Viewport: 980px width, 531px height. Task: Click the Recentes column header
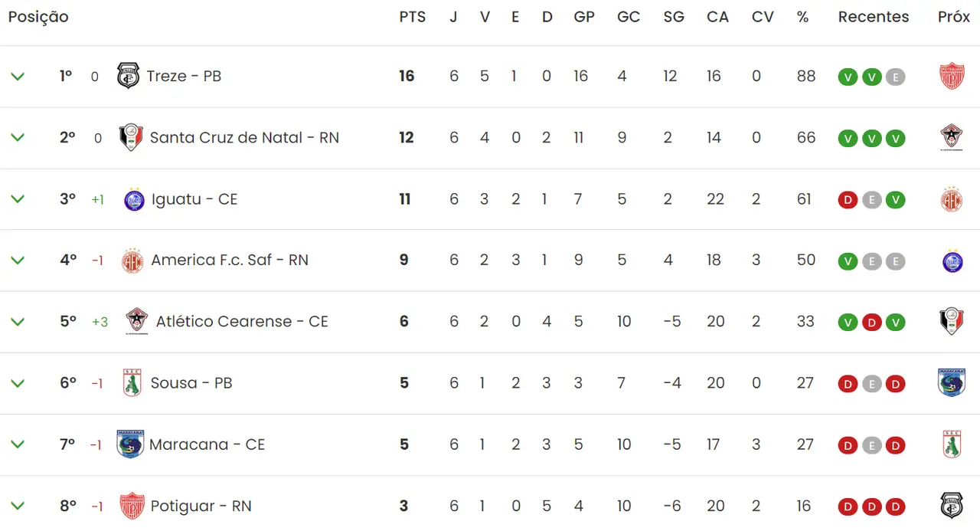[874, 17]
